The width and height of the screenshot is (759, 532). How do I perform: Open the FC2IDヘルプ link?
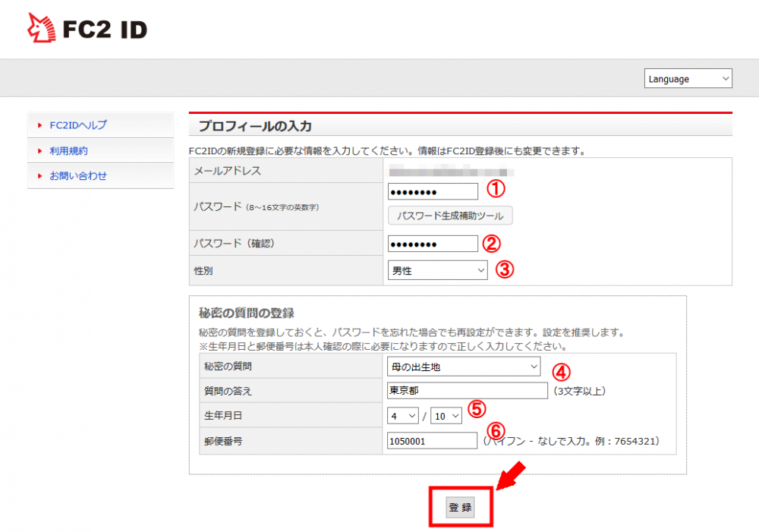[78, 125]
